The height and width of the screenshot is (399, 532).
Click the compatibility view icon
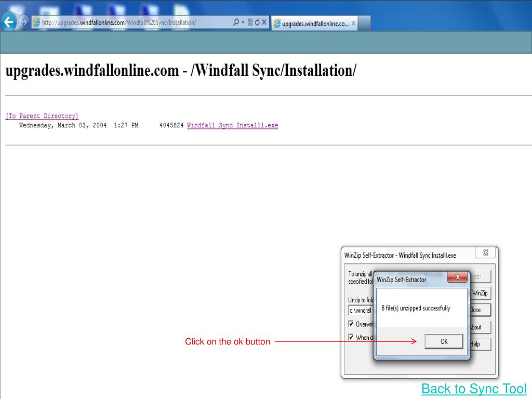(x=250, y=22)
